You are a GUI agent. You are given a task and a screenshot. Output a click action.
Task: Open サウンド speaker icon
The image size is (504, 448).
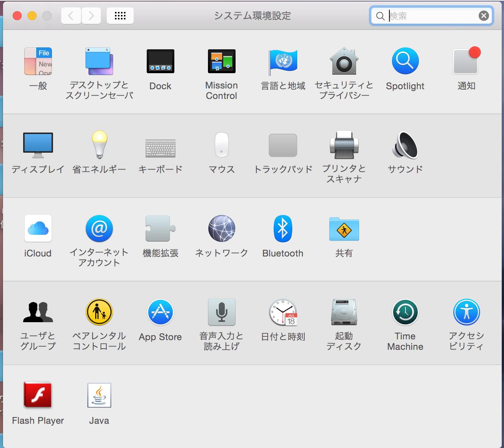coord(405,145)
